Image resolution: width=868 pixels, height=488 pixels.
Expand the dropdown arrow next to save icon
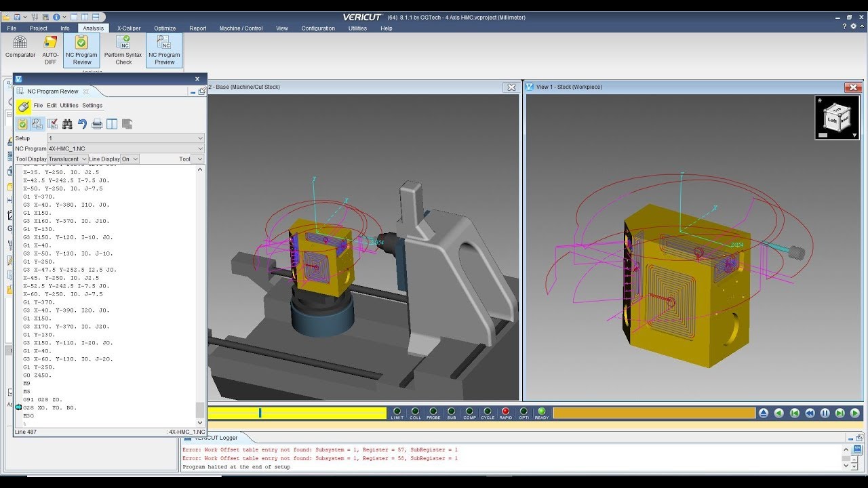(25, 17)
